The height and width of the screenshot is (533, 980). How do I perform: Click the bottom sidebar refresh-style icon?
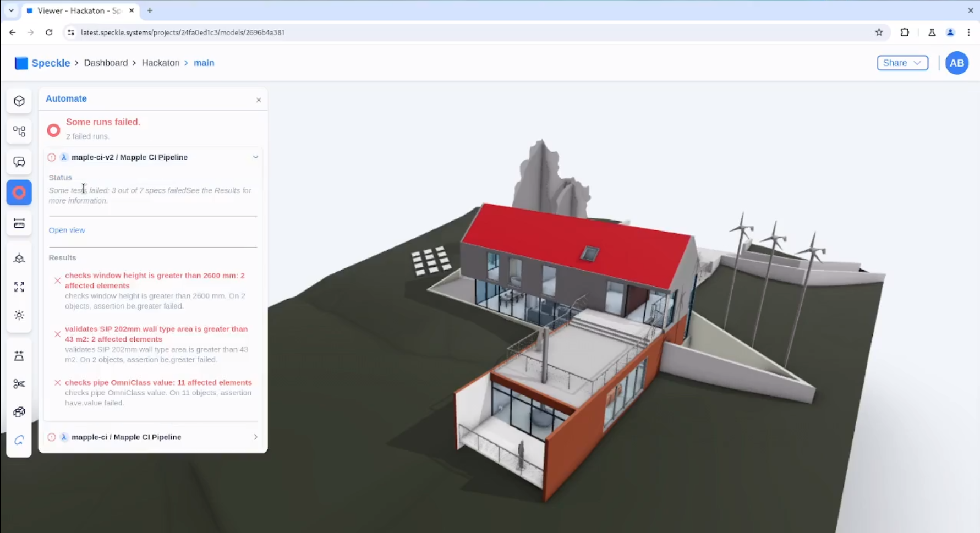pyautogui.click(x=19, y=440)
